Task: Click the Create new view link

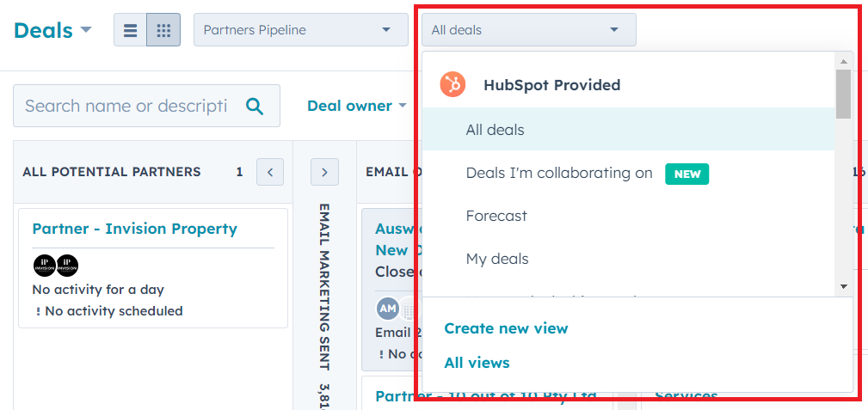Action: [506, 328]
